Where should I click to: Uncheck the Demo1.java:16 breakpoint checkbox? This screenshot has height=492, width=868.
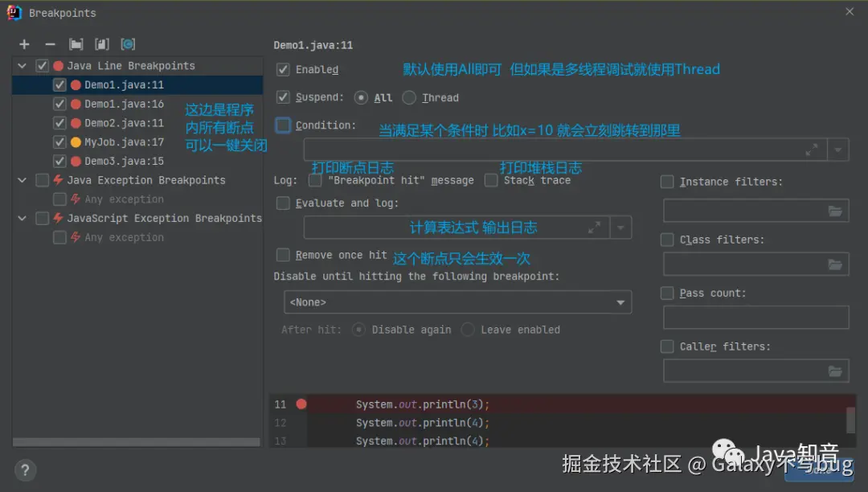(59, 104)
